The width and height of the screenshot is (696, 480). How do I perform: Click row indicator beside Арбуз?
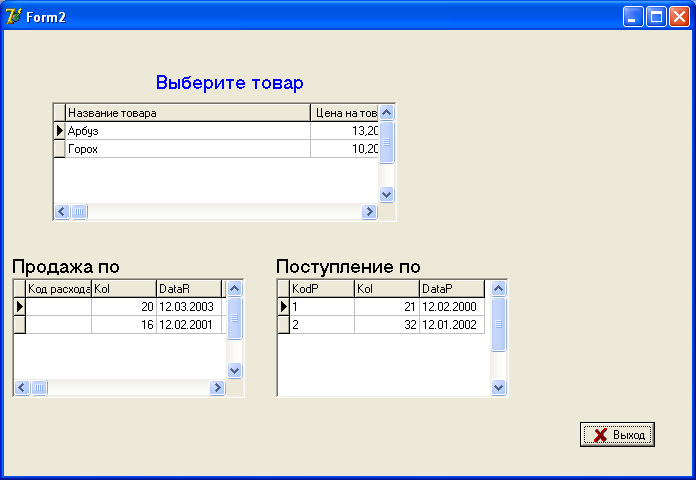[59, 131]
